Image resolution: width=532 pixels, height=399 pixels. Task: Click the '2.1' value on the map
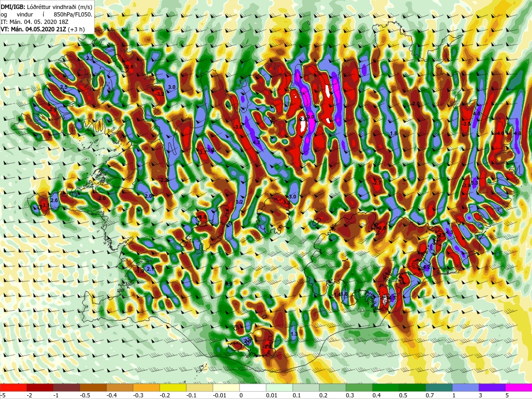tap(151, 269)
